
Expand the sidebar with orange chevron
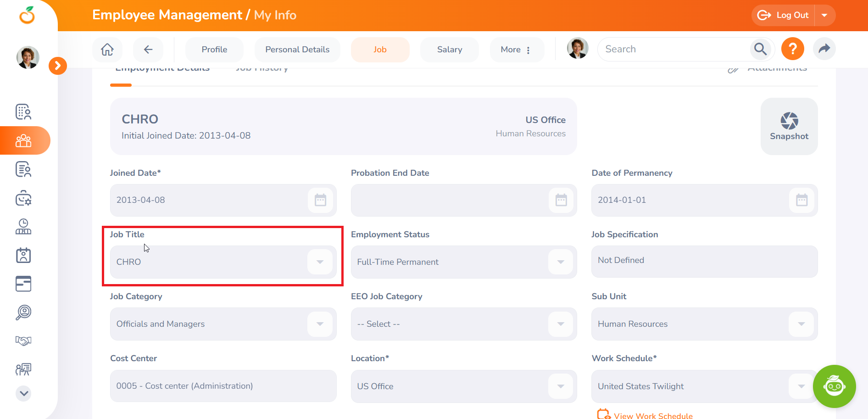[58, 66]
